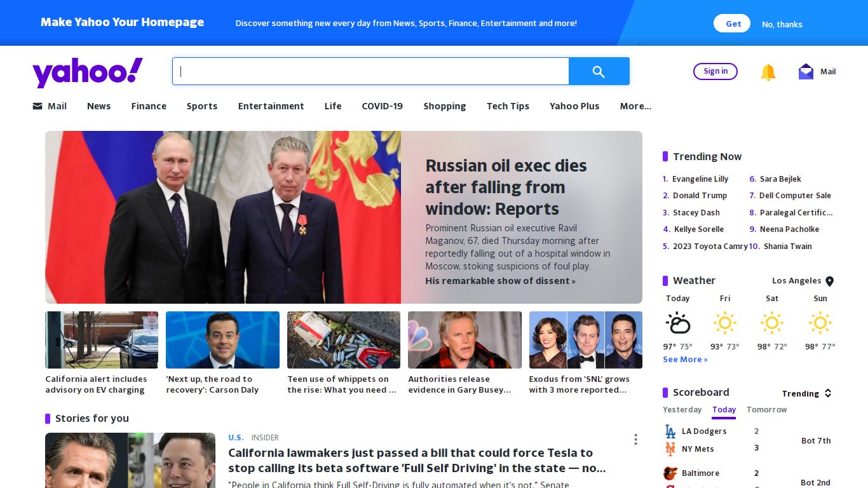Click the Sign in button

point(715,71)
